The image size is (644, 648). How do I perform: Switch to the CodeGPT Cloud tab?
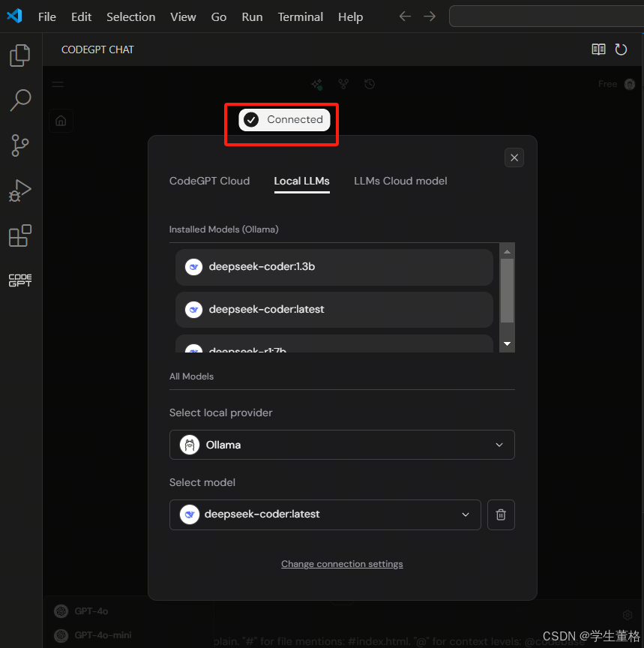click(209, 181)
